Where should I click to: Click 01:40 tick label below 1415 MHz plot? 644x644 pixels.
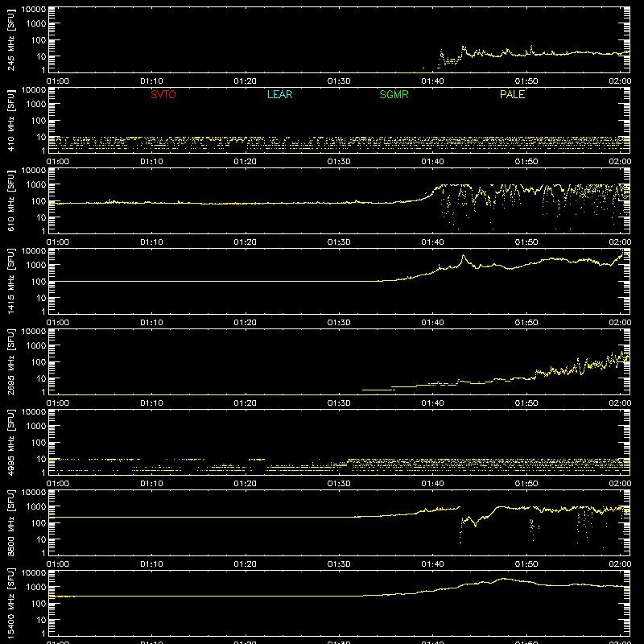pos(432,323)
